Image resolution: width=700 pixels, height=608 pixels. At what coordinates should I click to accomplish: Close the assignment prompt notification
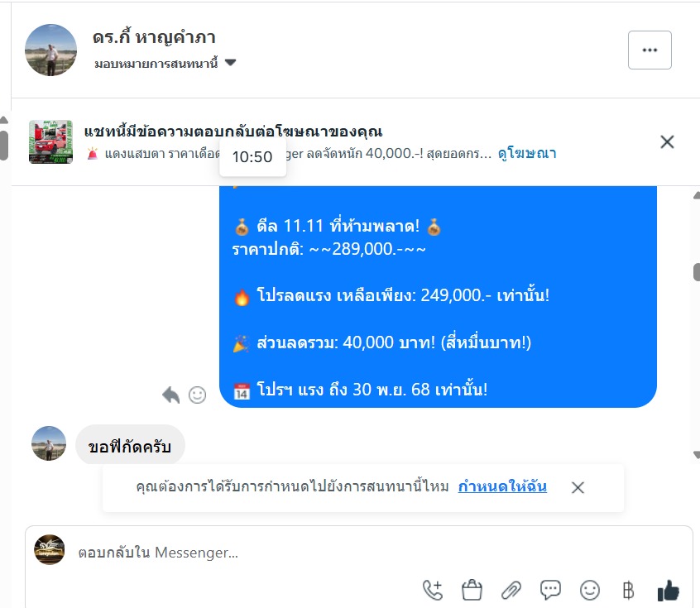(x=578, y=487)
